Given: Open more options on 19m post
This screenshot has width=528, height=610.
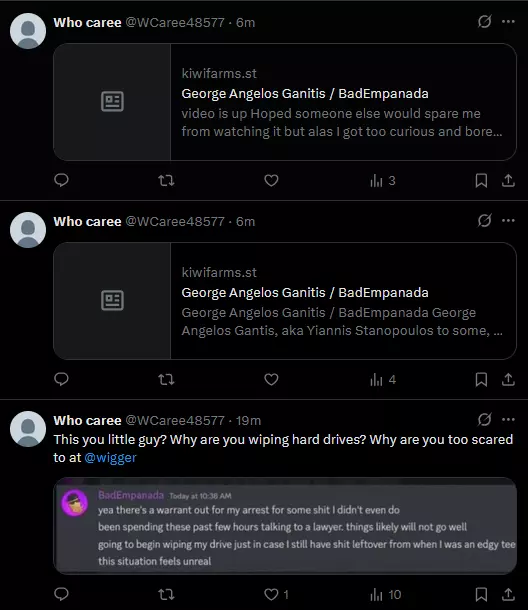Looking at the screenshot, I should pyautogui.click(x=508, y=419).
